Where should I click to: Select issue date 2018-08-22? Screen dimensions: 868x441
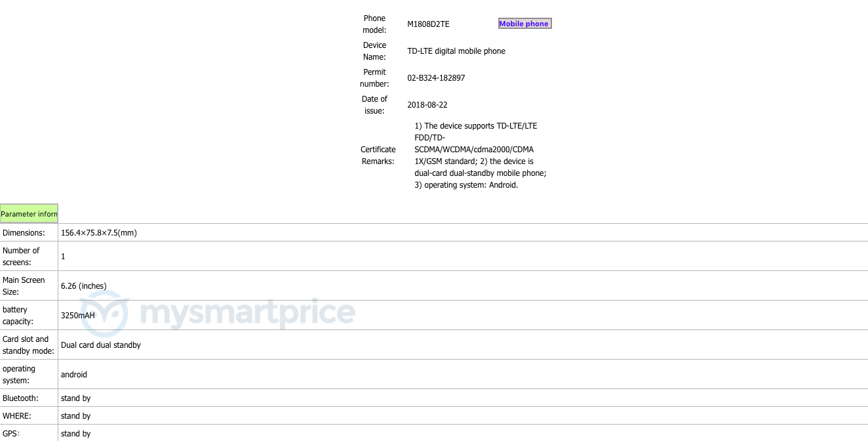(x=427, y=105)
